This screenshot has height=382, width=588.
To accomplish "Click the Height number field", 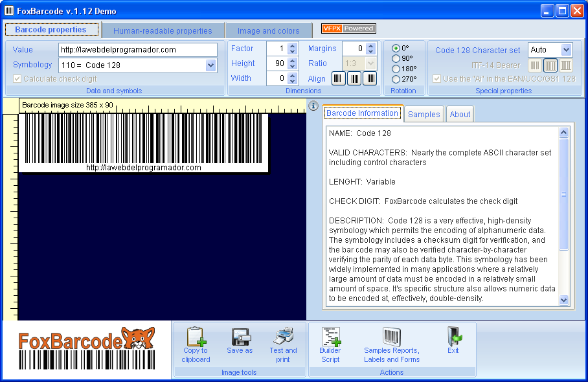I will tap(277, 63).
